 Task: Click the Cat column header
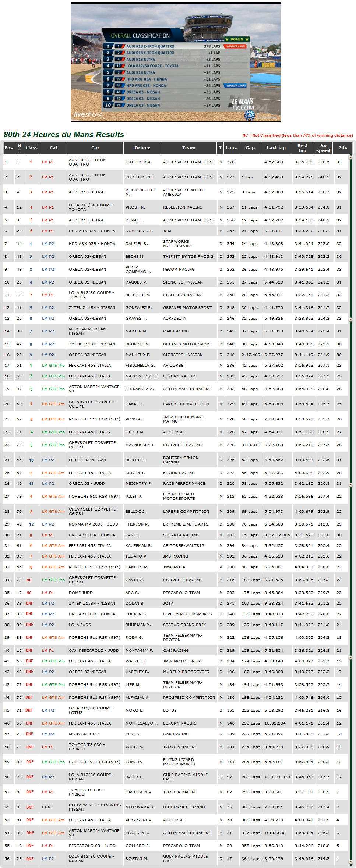click(x=53, y=148)
